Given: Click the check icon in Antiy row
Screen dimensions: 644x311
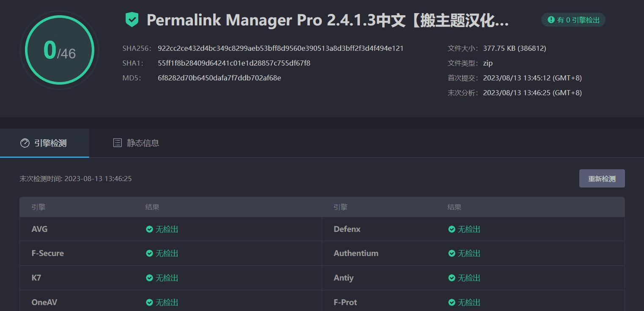Looking at the screenshot, I should [452, 278].
